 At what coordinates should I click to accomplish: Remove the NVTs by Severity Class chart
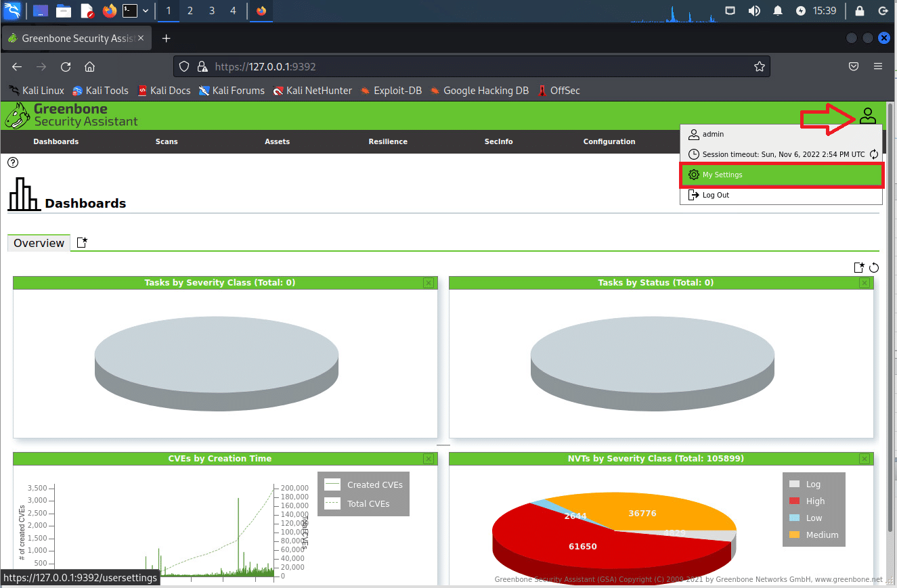pos(865,459)
